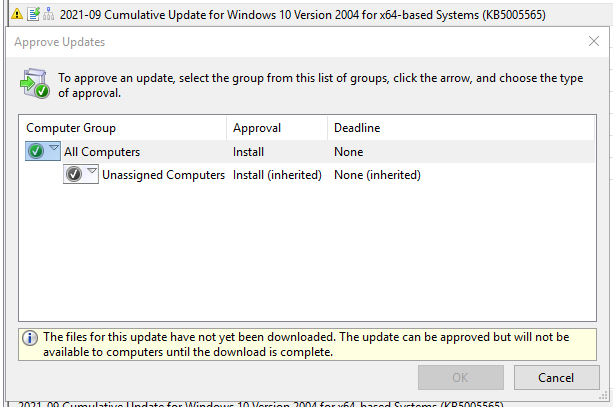Select the KB5005565 update row above dialog

pyautogui.click(x=309, y=14)
